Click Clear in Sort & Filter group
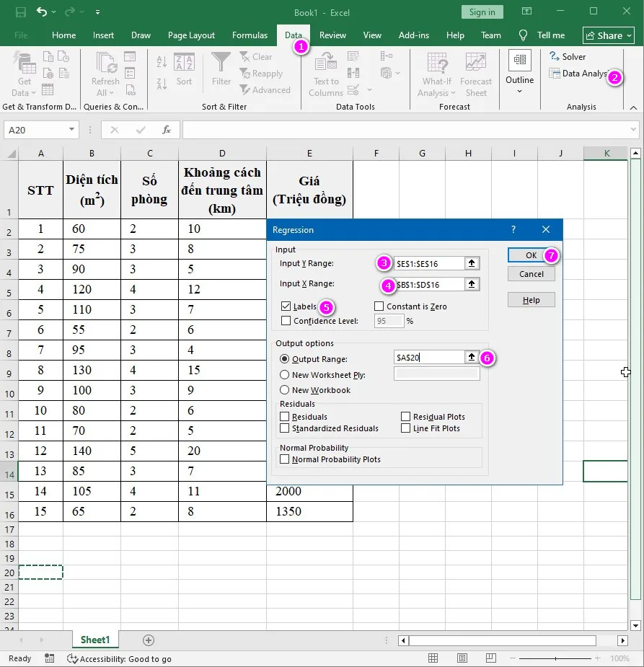 [x=257, y=56]
